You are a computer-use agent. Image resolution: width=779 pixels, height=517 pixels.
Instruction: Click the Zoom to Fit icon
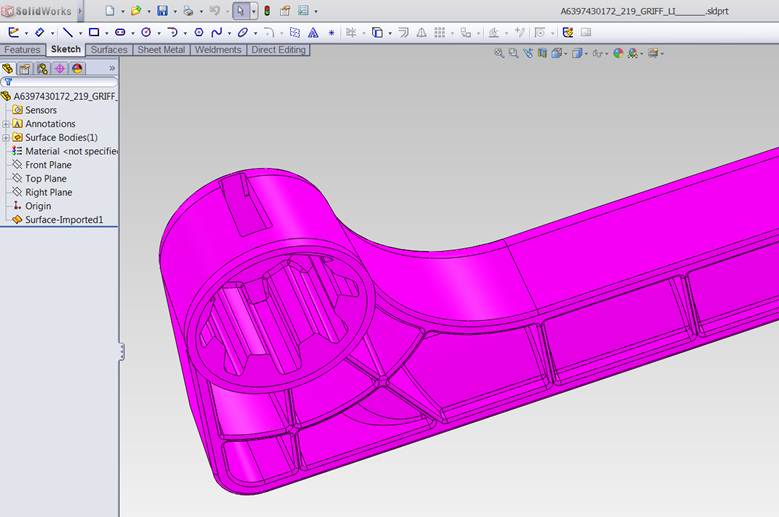(x=499, y=53)
